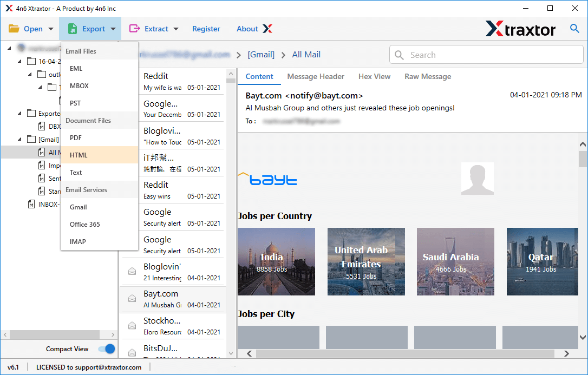Click the All Mail breadcrumb link

click(x=306, y=55)
